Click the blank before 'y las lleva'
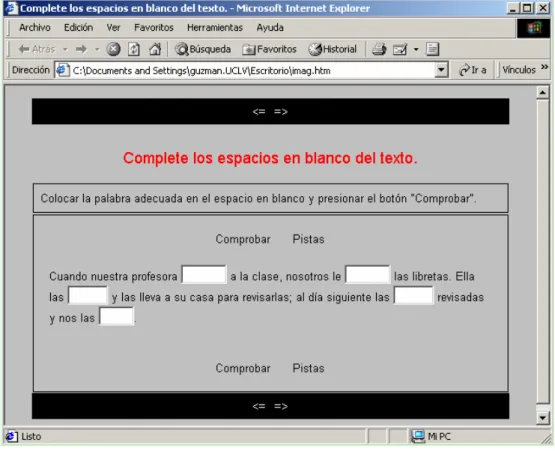Viewport: 555px width, 451px height. tap(88, 296)
